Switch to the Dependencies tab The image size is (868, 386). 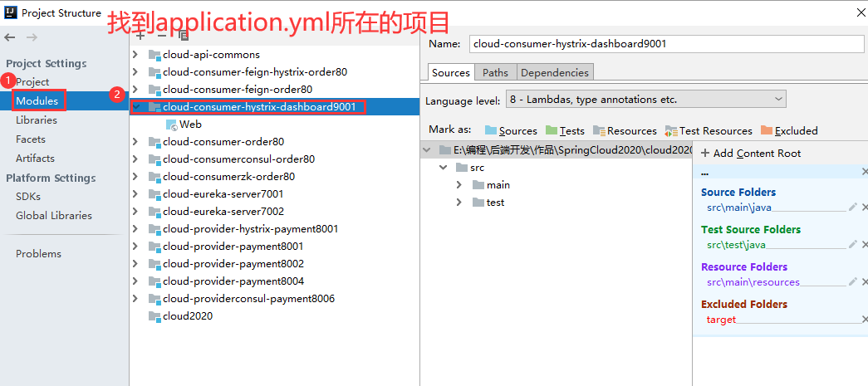(x=555, y=72)
